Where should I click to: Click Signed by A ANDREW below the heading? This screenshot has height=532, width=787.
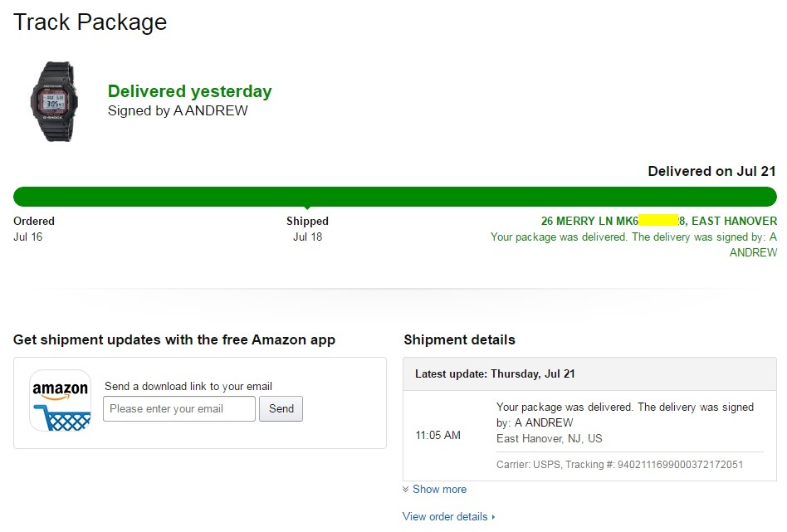pyautogui.click(x=178, y=110)
